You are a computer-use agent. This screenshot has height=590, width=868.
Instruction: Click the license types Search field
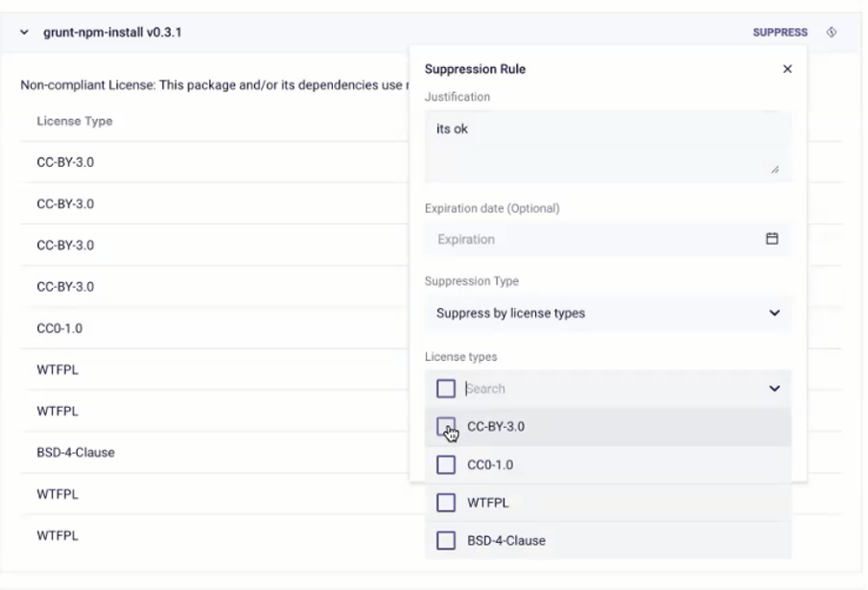pos(614,389)
